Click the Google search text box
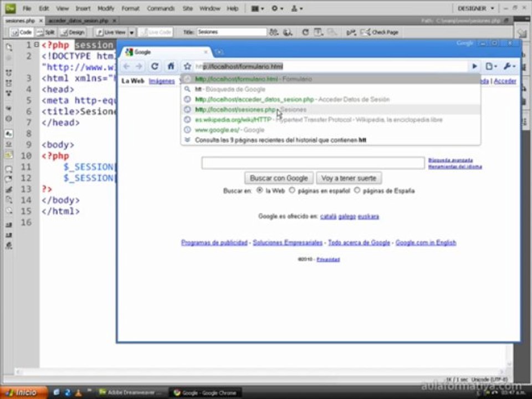532x399 pixels. click(x=313, y=163)
